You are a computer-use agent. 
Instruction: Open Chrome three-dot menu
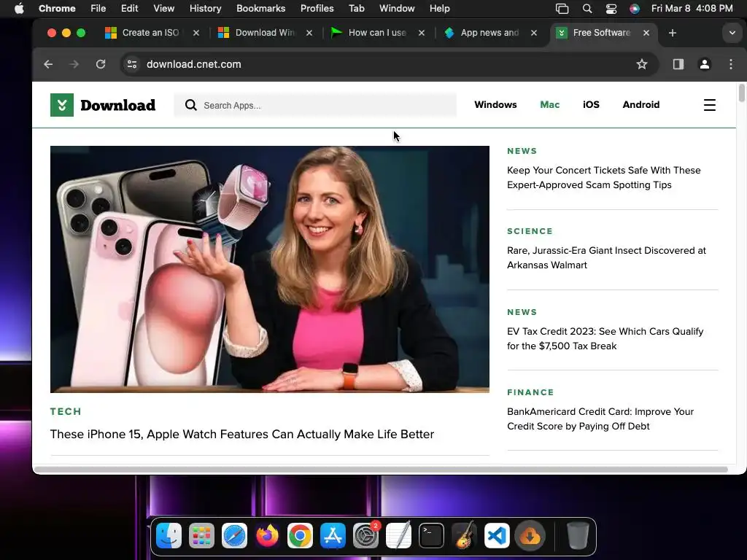point(731,64)
